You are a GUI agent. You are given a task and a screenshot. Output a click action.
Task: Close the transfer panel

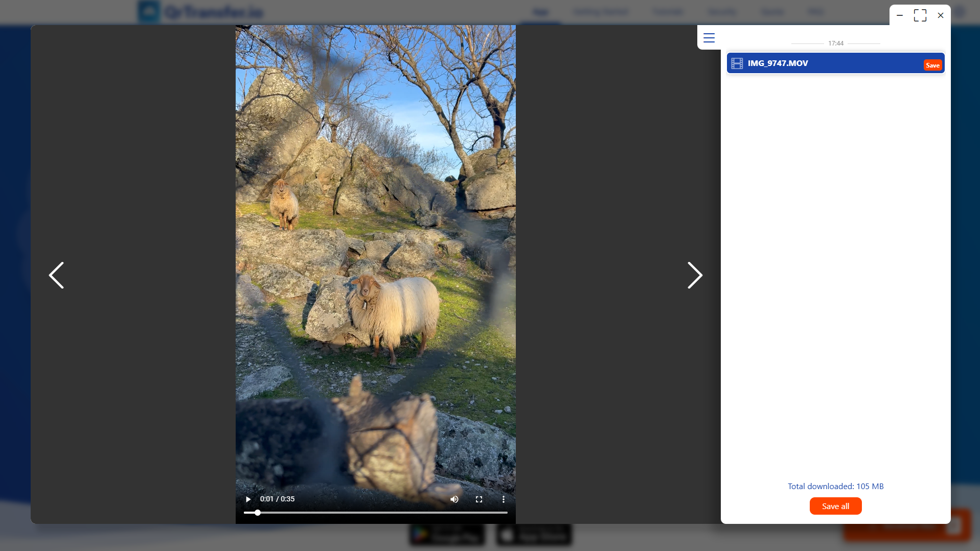[x=941, y=15]
